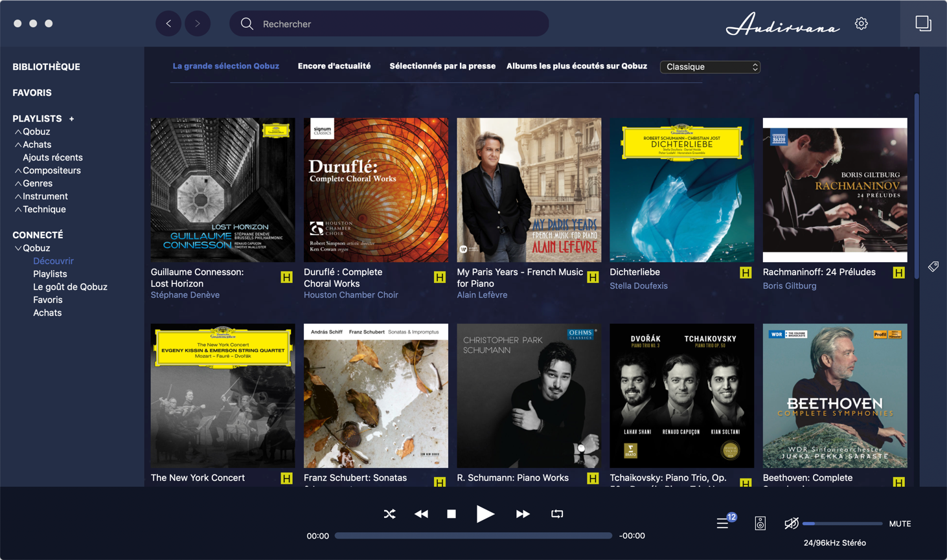Image resolution: width=947 pixels, height=560 pixels.
Task: Select Ajouts récents playlist
Action: point(52,157)
